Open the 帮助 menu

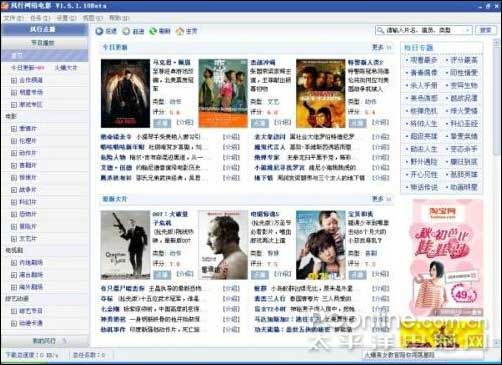pos(119,18)
